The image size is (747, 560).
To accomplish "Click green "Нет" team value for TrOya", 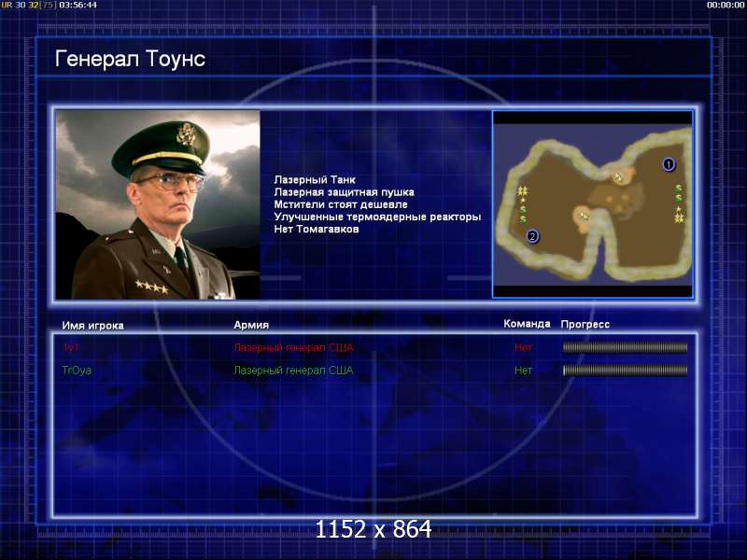I will [523, 371].
